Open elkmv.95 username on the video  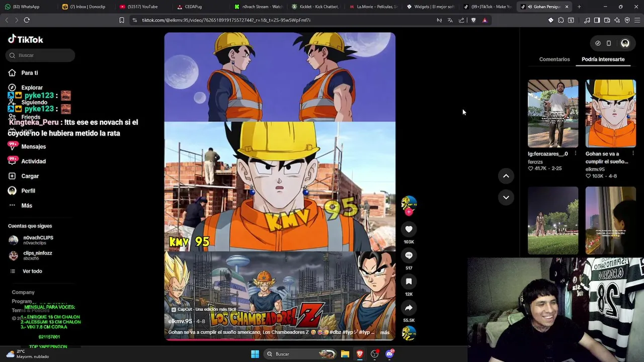pyautogui.click(x=180, y=321)
